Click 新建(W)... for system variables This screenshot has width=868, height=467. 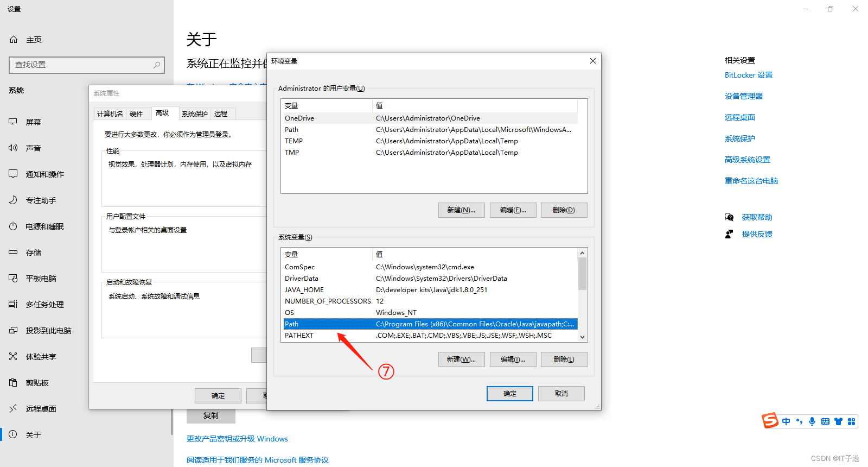coord(461,359)
